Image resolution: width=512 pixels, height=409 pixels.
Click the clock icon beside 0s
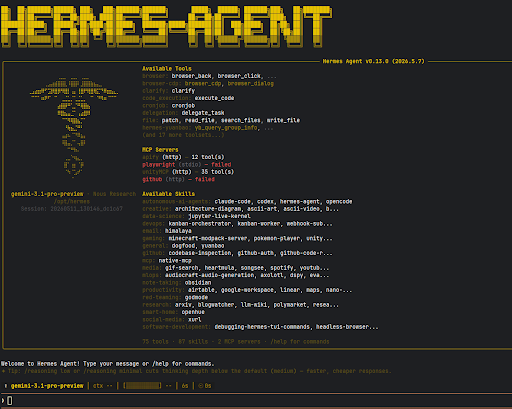(x=201, y=386)
